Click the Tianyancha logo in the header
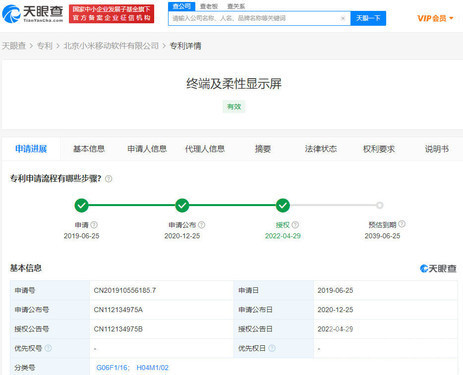This screenshot has height=375, width=463. [x=33, y=14]
